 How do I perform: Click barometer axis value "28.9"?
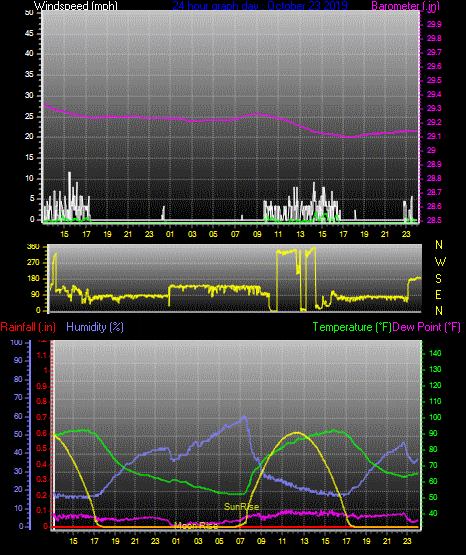434,164
